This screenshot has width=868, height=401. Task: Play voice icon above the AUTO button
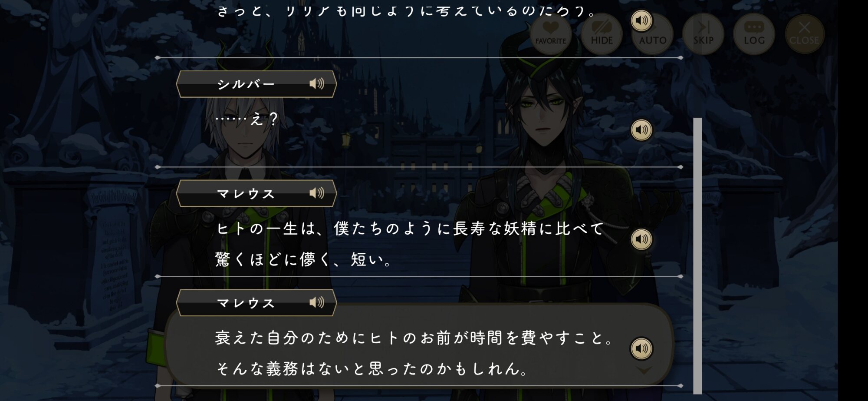[641, 20]
